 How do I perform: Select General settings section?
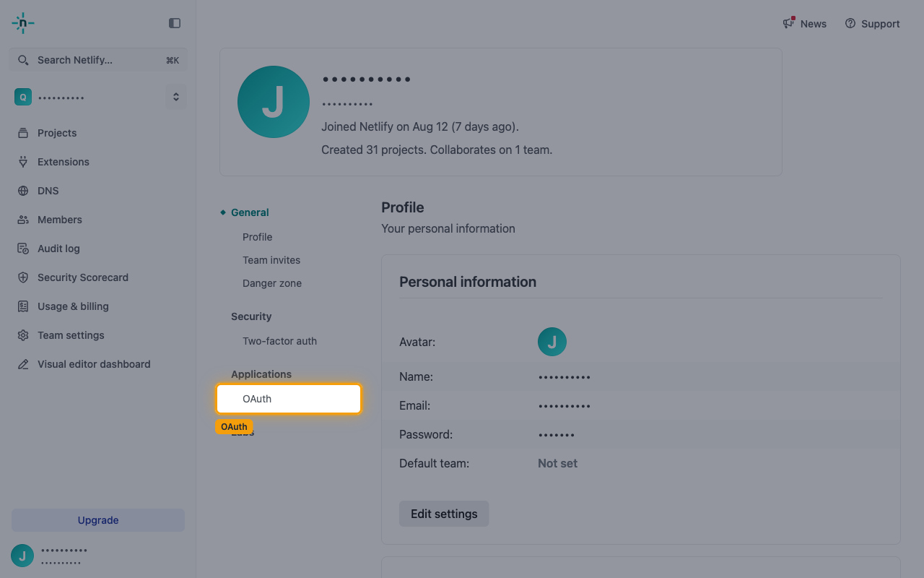click(250, 212)
